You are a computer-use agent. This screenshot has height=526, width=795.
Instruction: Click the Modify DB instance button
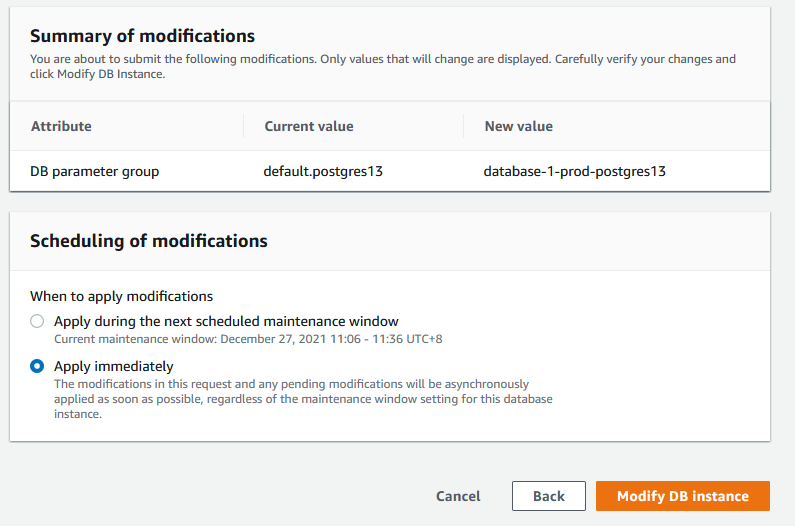coord(682,496)
